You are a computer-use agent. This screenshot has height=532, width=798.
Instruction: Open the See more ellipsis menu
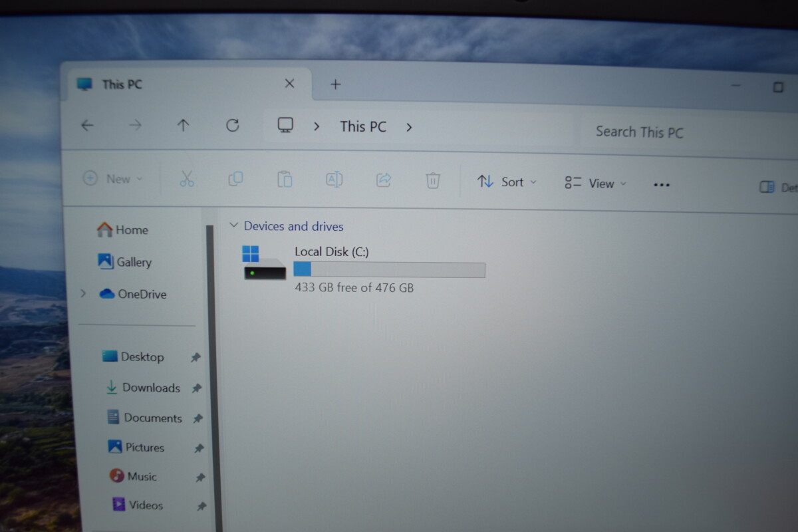point(662,185)
